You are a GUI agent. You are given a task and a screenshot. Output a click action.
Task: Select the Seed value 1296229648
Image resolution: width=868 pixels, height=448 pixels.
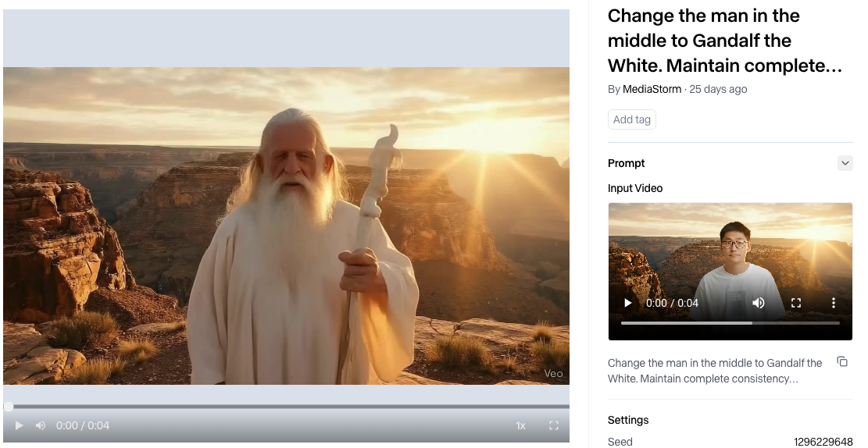(823, 442)
